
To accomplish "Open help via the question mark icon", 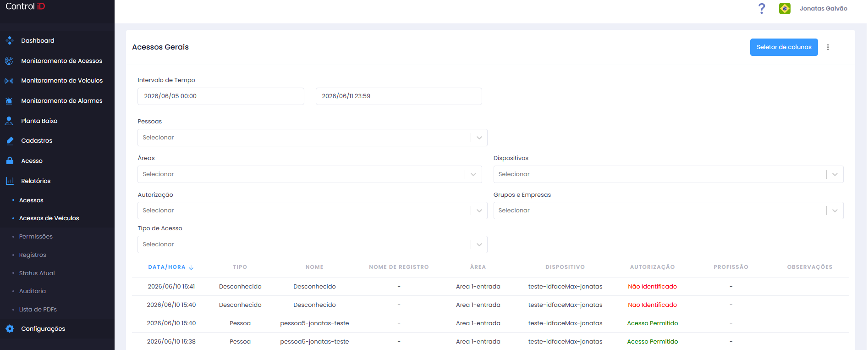I will click(x=762, y=8).
